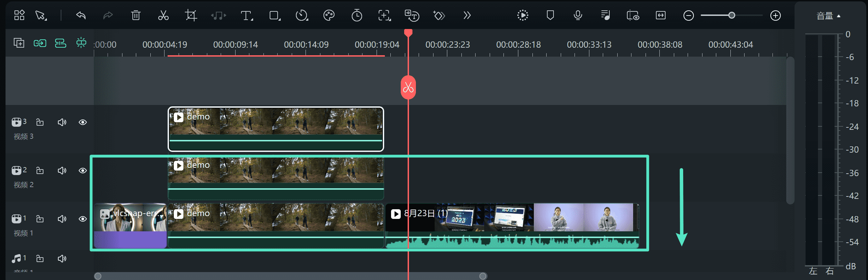Open the color palette tool
The width and height of the screenshot is (868, 280).
click(329, 16)
